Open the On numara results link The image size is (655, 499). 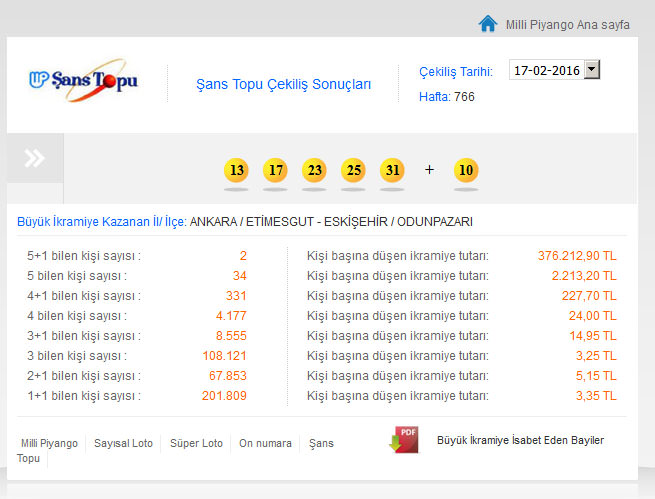pos(265,443)
